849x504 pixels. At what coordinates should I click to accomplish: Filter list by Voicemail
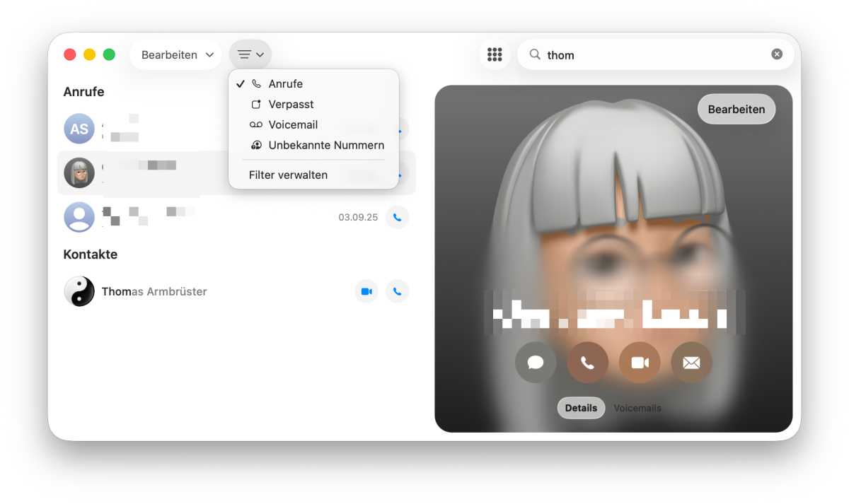[x=293, y=124]
